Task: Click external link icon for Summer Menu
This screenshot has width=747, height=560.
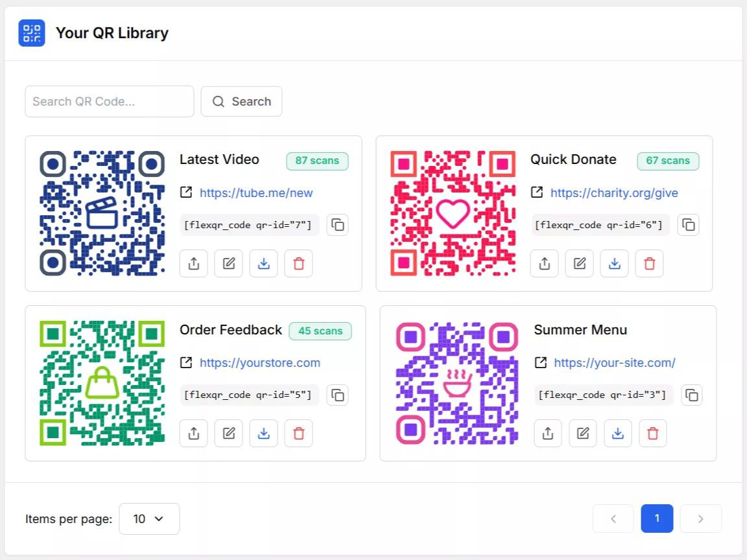Action: click(541, 362)
